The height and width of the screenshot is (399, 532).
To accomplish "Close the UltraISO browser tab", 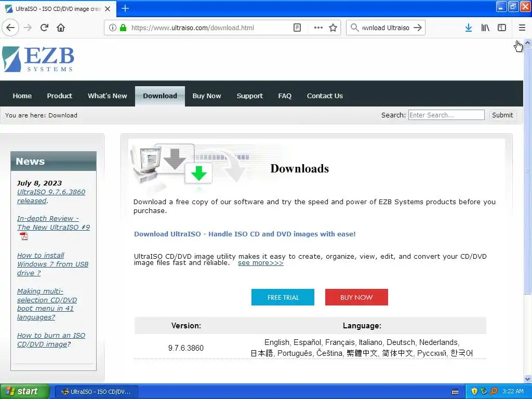I will 108,9.
